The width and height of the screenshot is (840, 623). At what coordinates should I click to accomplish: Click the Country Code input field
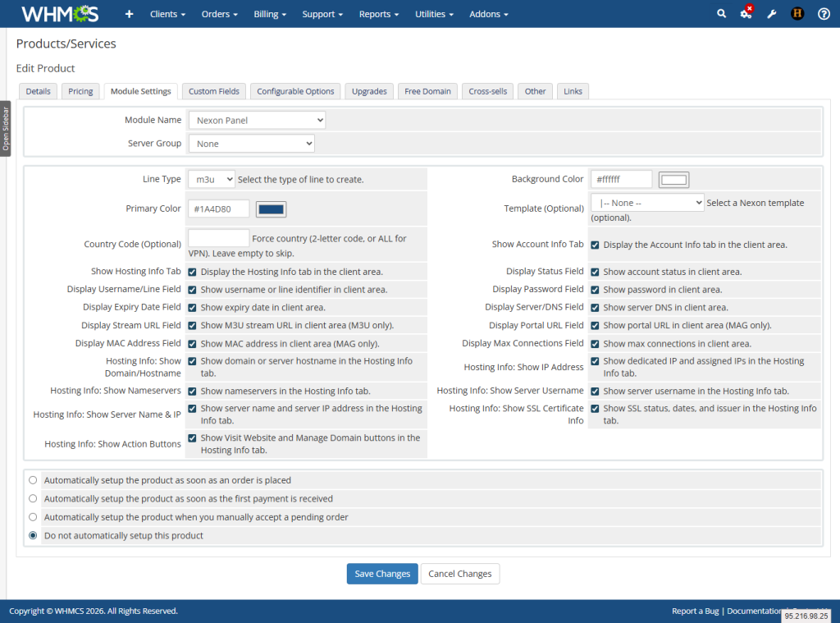(x=218, y=237)
